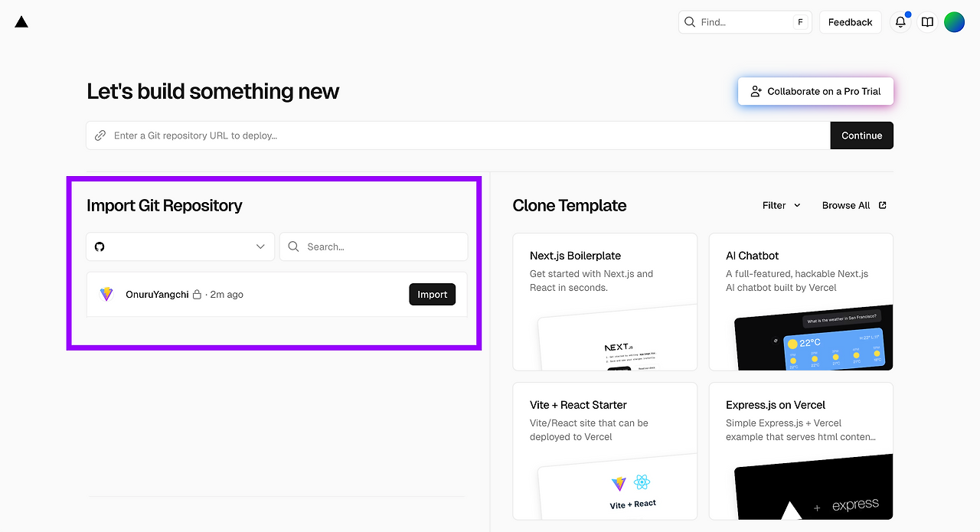Click the add-user icon on Pro Trial button
This screenshot has width=980, height=532.
756,91
